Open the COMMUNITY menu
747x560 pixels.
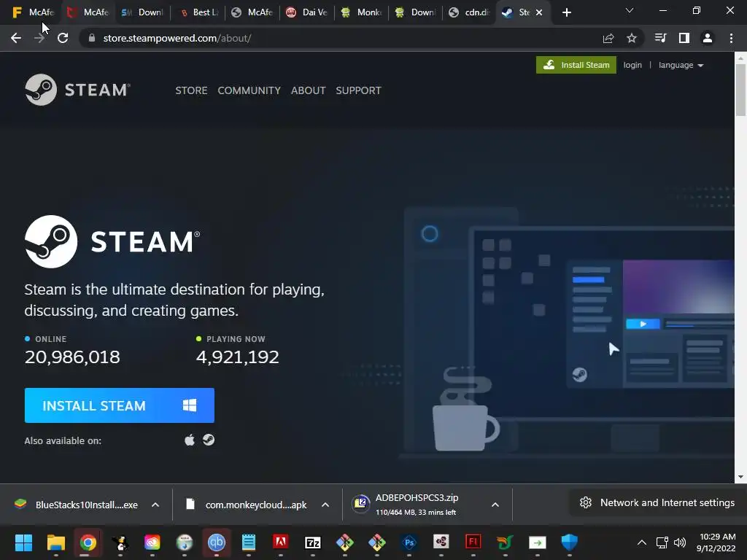tap(249, 90)
